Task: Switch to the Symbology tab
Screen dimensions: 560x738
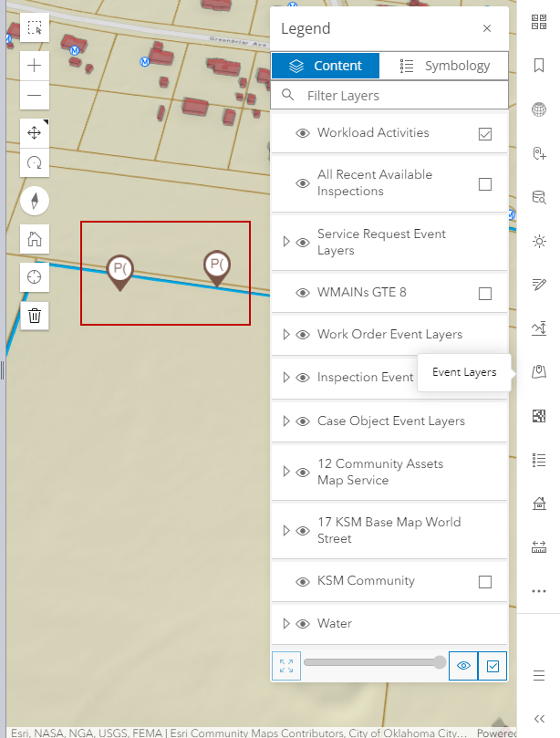Action: pos(444,66)
